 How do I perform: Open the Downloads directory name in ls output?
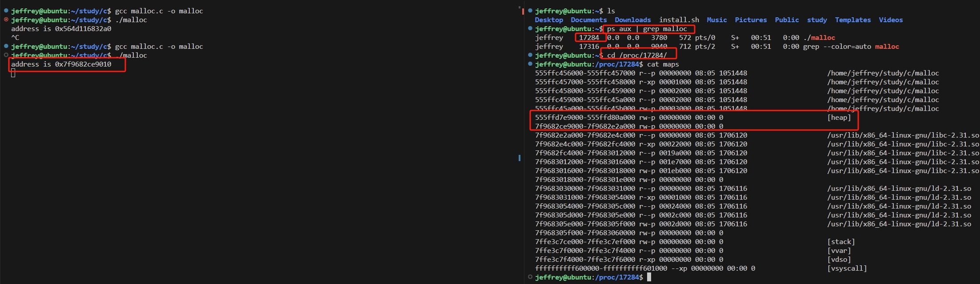[632, 20]
